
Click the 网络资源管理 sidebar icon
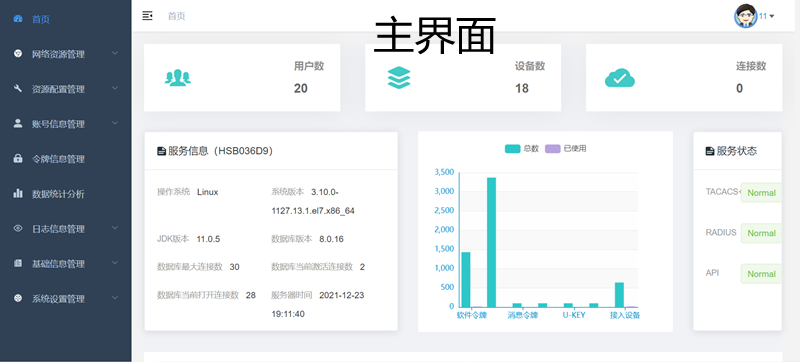(x=18, y=54)
